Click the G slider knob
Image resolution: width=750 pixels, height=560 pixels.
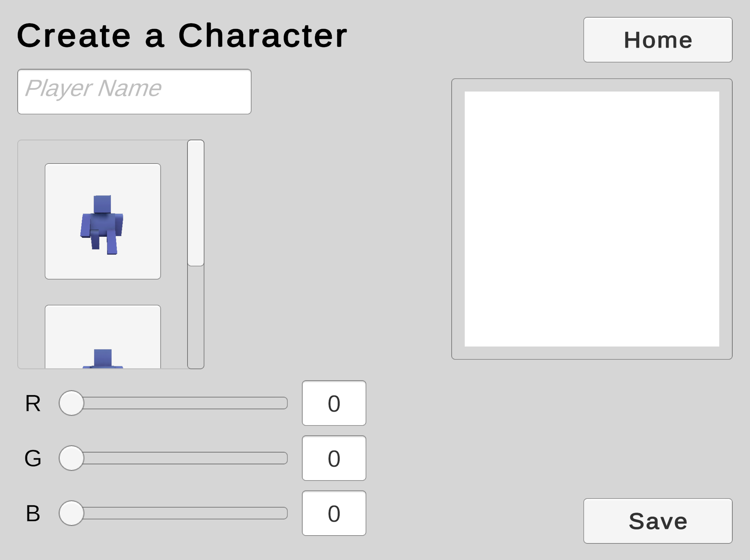(71, 458)
